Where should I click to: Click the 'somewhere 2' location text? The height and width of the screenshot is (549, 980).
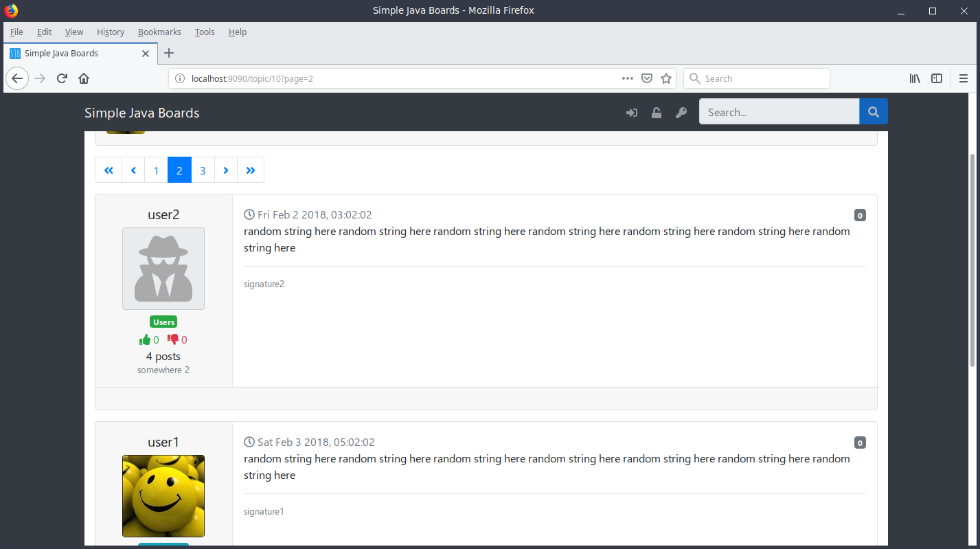pyautogui.click(x=163, y=370)
